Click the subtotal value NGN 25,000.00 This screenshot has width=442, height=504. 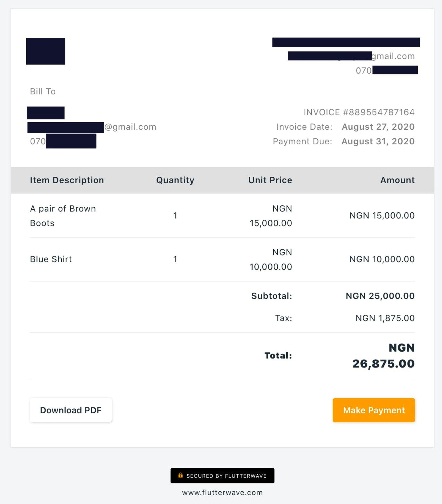(380, 296)
